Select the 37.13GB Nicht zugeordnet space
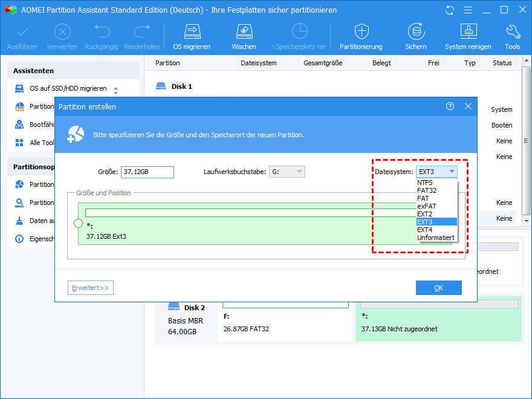 click(x=438, y=322)
